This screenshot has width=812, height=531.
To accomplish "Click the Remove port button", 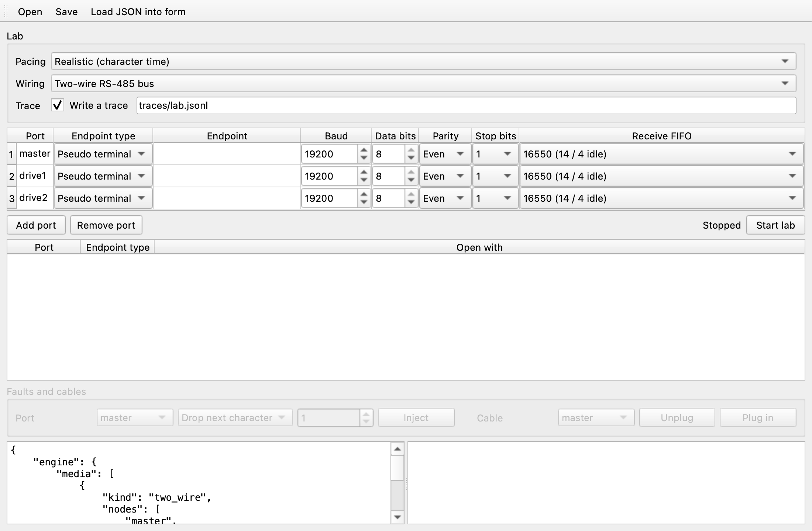I will [106, 225].
